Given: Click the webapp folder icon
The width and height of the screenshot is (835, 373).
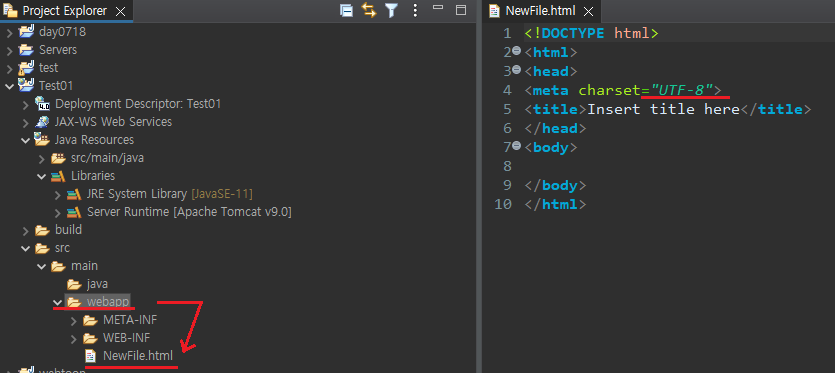Looking at the screenshot, I should click(75, 302).
